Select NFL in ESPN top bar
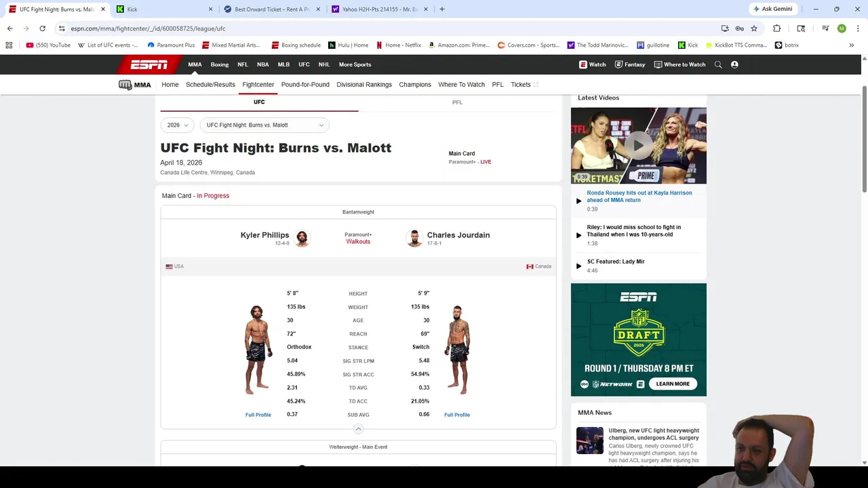Screen dimensions: 868x488 point(243,64)
